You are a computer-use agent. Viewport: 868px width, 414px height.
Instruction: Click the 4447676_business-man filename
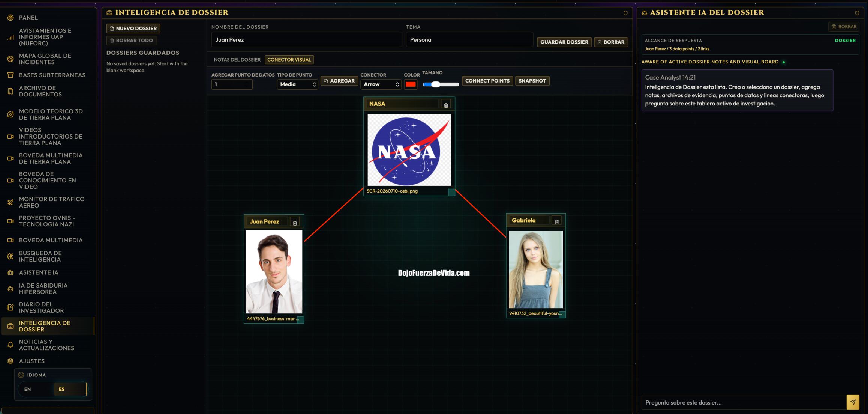[273, 319]
